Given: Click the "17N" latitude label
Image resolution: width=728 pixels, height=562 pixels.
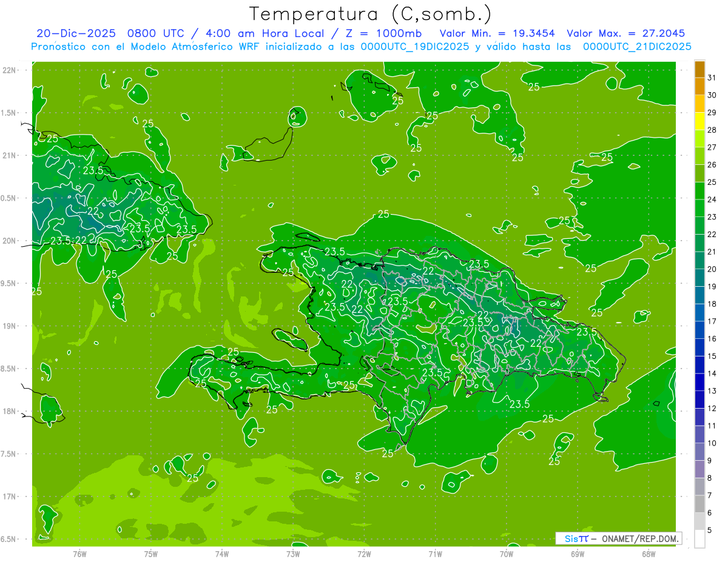Looking at the screenshot, I should 9,497.
